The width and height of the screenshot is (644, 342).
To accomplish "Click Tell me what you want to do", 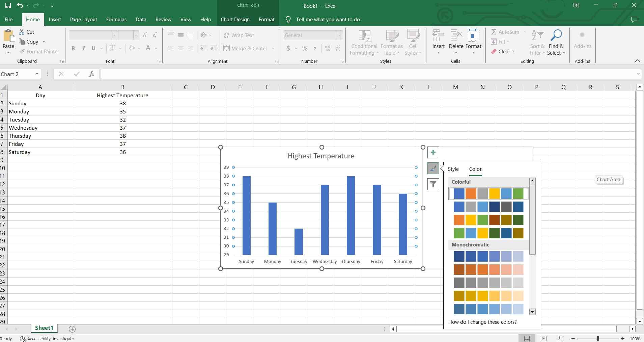I will pos(328,19).
